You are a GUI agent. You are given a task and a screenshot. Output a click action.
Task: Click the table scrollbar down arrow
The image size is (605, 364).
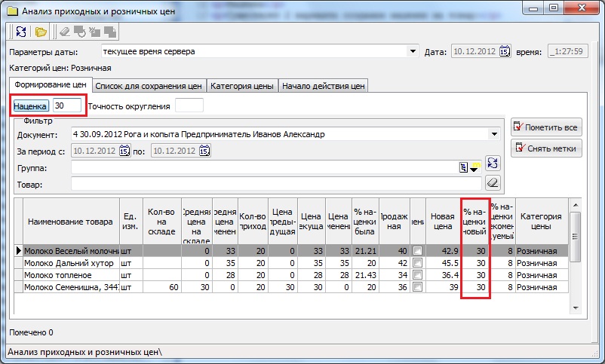tap(576, 307)
